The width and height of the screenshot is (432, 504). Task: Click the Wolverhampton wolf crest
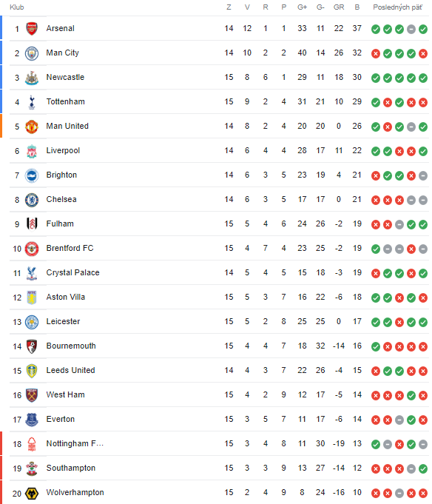32,493
